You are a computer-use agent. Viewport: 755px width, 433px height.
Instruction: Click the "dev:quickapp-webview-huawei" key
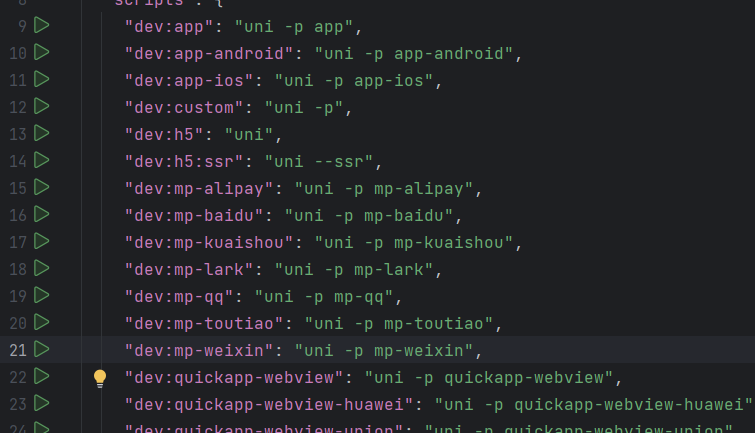pos(269,405)
